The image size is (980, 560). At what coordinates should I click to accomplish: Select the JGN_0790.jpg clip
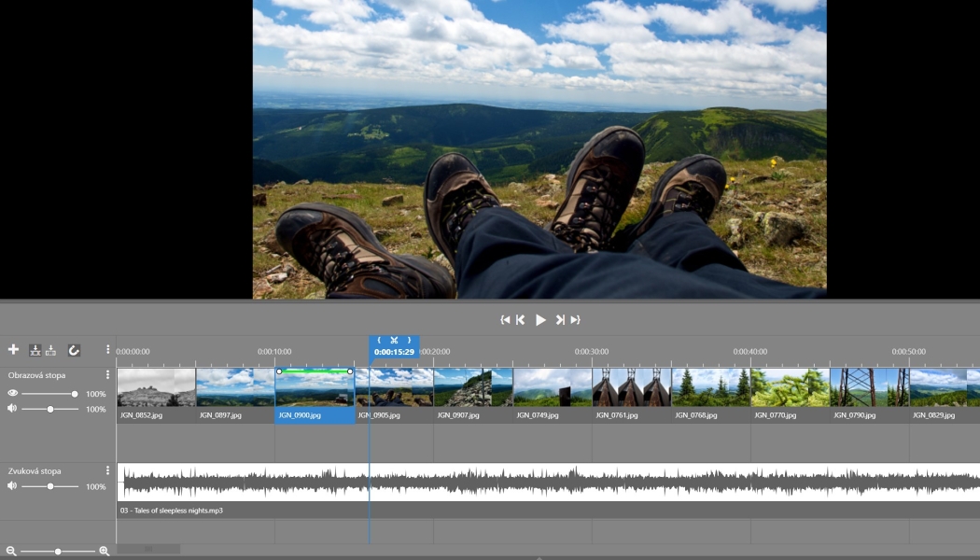(870, 395)
